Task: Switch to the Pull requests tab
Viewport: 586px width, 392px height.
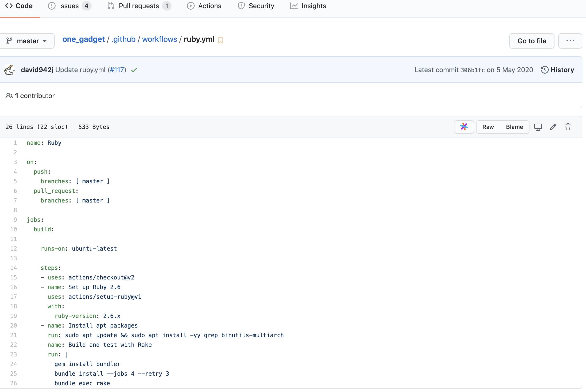Action: [139, 6]
